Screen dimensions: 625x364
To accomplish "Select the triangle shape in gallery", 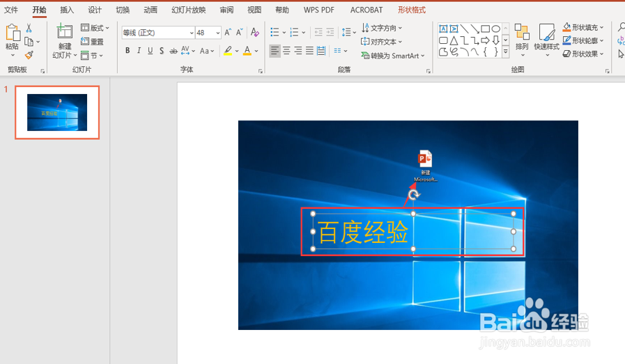I will pos(454,40).
